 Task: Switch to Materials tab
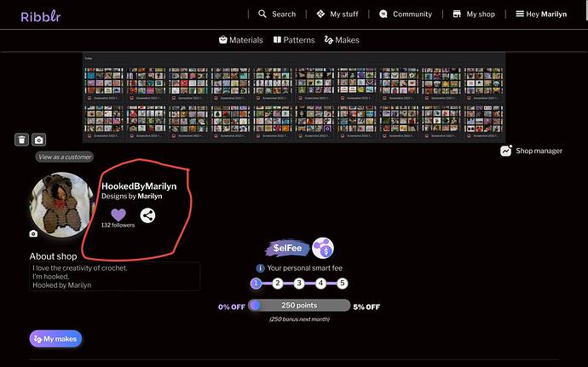tap(241, 40)
